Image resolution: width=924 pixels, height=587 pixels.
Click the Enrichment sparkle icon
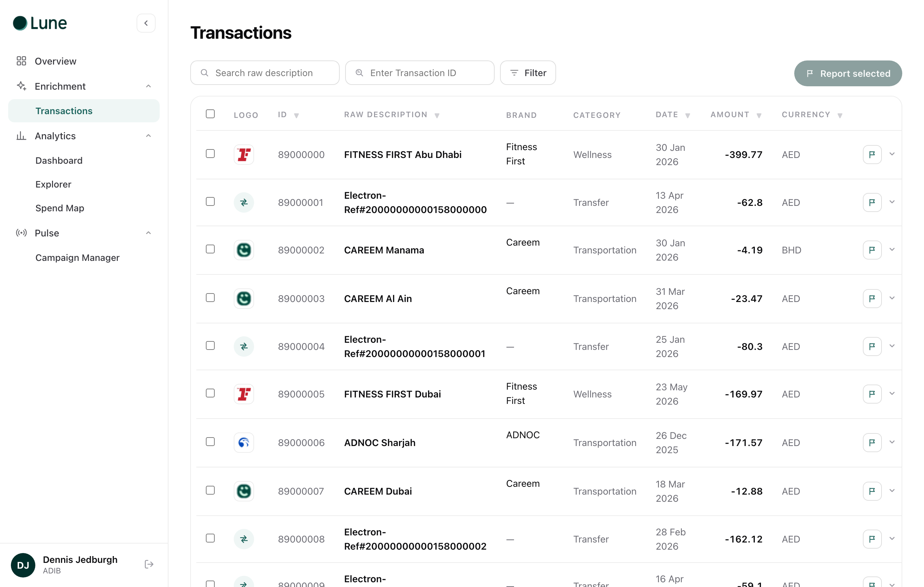point(21,86)
